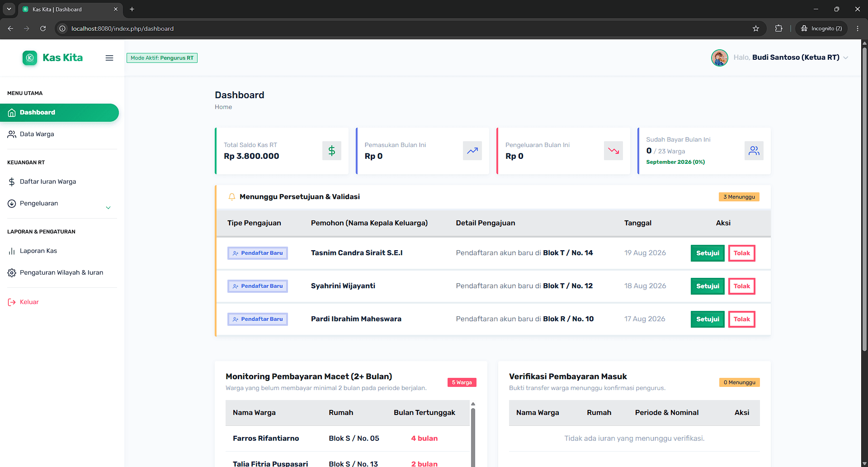Toggle the sidebar hamburger menu icon
The height and width of the screenshot is (467, 868).
point(109,58)
